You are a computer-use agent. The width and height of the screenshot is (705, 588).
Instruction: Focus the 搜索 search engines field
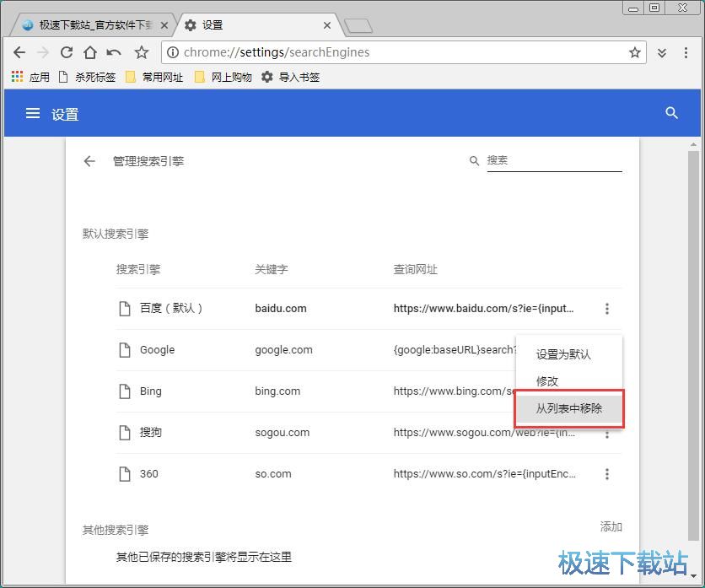point(554,161)
